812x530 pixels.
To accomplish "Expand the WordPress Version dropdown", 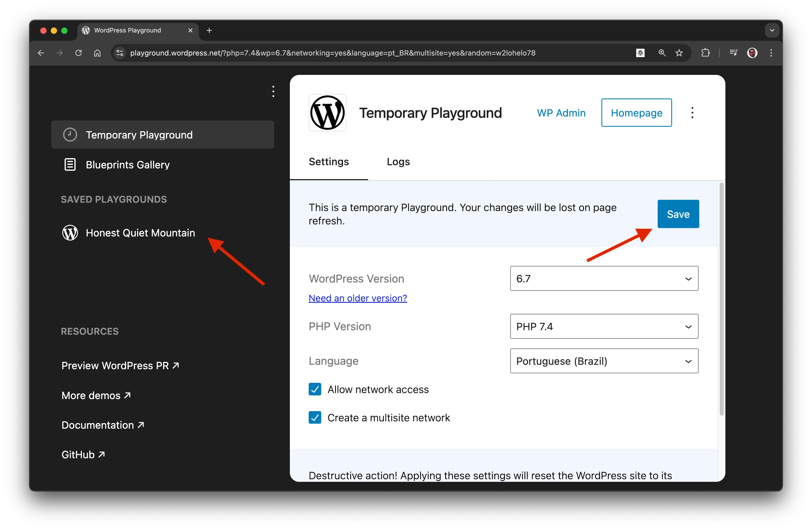I will 604,279.
